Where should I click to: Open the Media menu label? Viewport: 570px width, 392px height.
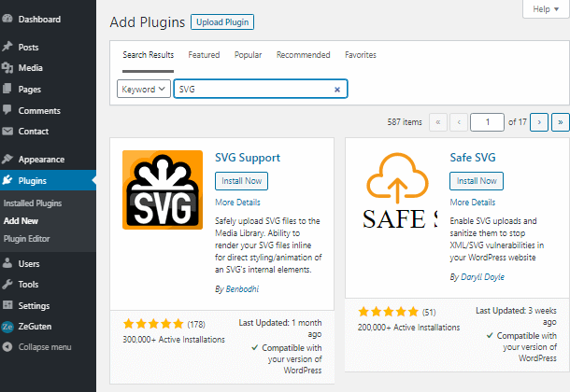click(x=31, y=68)
